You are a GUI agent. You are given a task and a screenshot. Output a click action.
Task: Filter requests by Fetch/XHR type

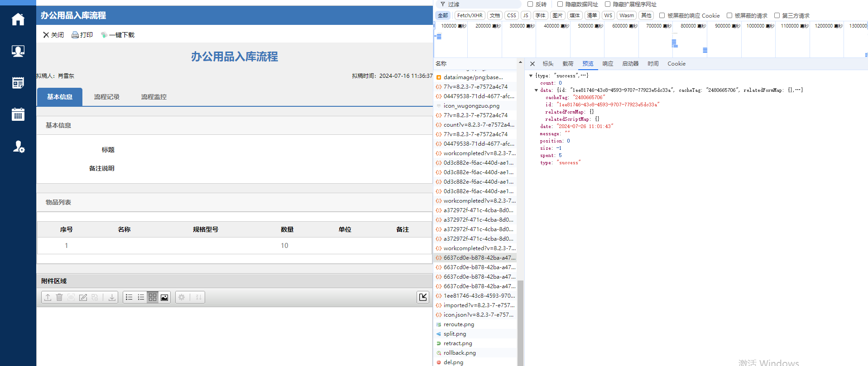click(x=470, y=15)
